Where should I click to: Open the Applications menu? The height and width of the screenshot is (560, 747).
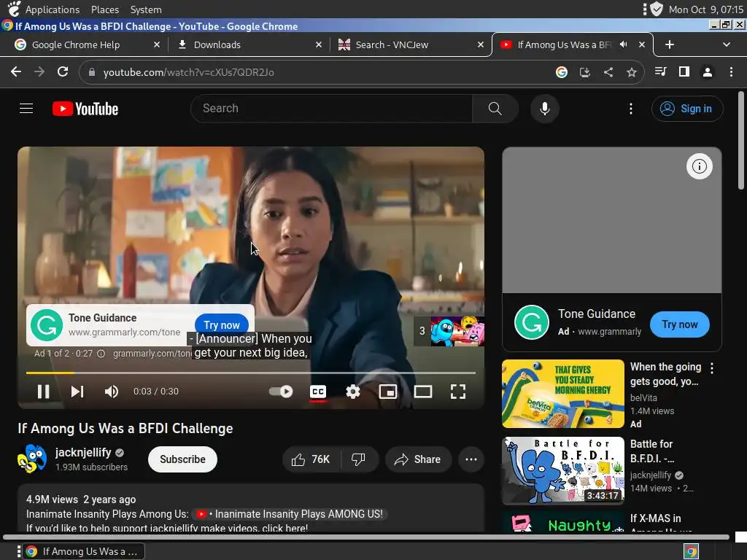click(53, 9)
